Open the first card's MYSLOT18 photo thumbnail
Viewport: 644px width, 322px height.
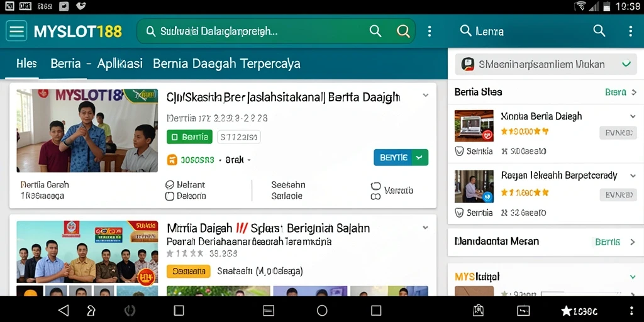(87, 131)
